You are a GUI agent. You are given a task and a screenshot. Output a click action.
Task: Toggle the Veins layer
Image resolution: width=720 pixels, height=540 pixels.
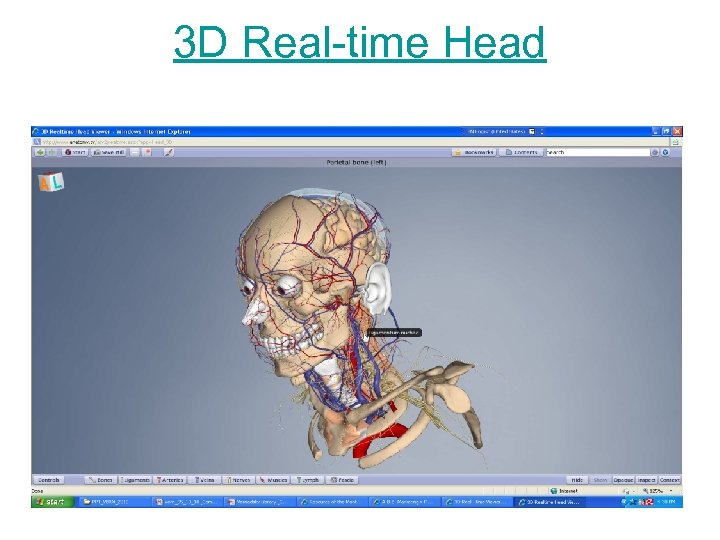(x=205, y=480)
